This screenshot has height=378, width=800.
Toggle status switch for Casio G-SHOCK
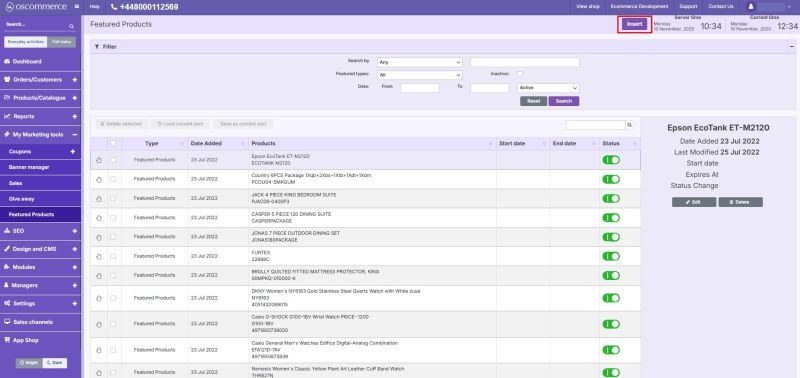pos(611,324)
